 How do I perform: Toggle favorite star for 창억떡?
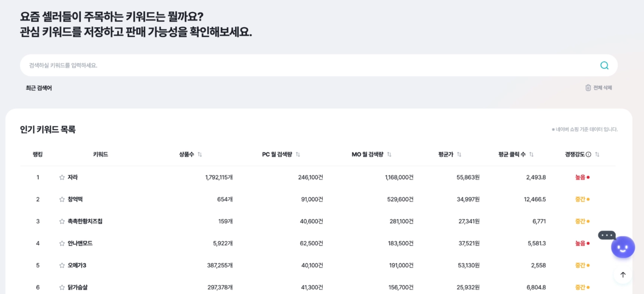pos(62,199)
